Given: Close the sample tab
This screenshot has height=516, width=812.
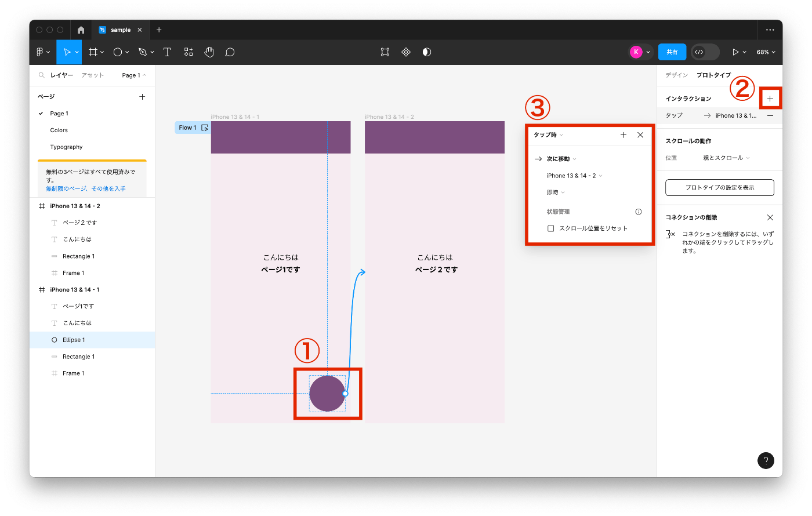Looking at the screenshot, I should pos(140,30).
